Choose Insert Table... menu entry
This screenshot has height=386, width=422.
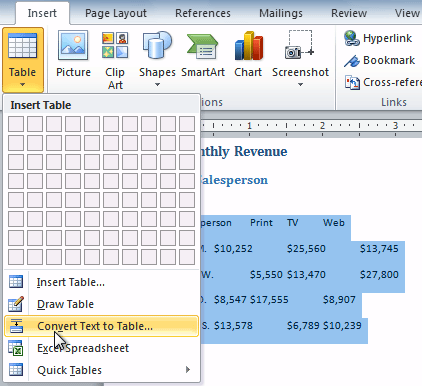pos(102,282)
